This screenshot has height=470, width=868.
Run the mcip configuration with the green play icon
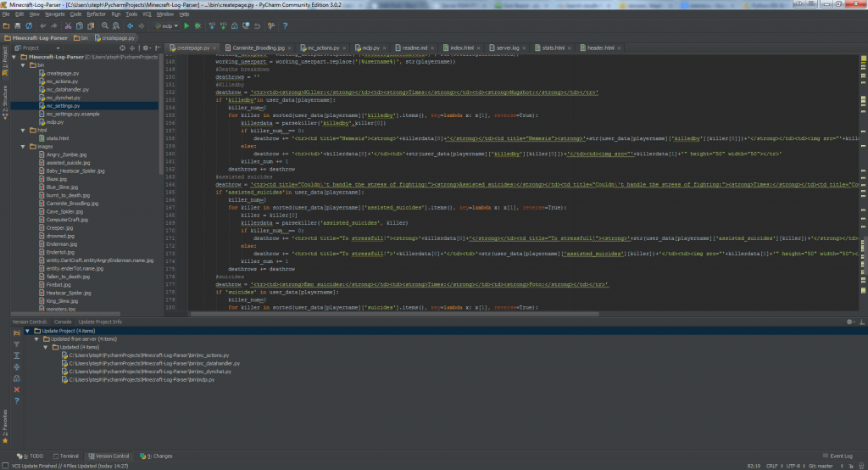tap(186, 25)
